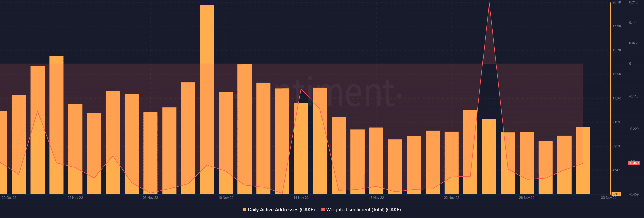Click the -0.229 sentiment axis value
The width and height of the screenshot is (644, 218).
pyautogui.click(x=634, y=129)
